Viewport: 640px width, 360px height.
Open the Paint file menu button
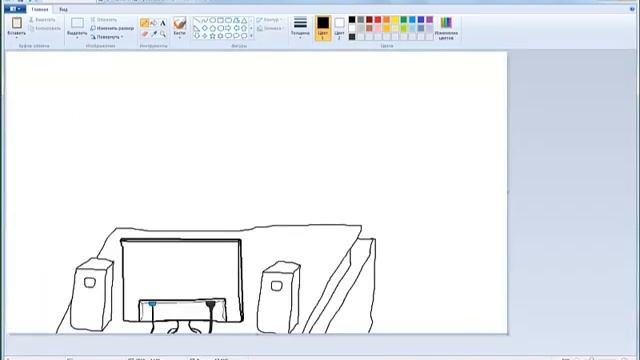pos(15,9)
